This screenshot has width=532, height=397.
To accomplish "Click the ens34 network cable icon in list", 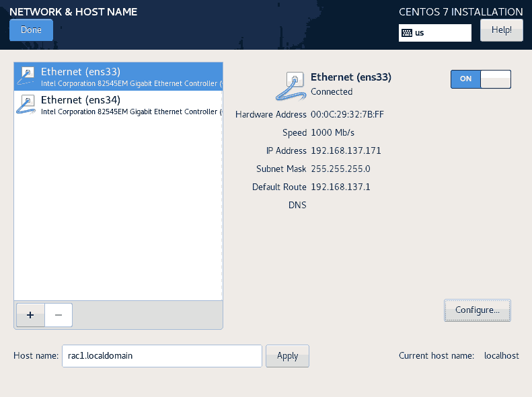I will coord(26,104).
